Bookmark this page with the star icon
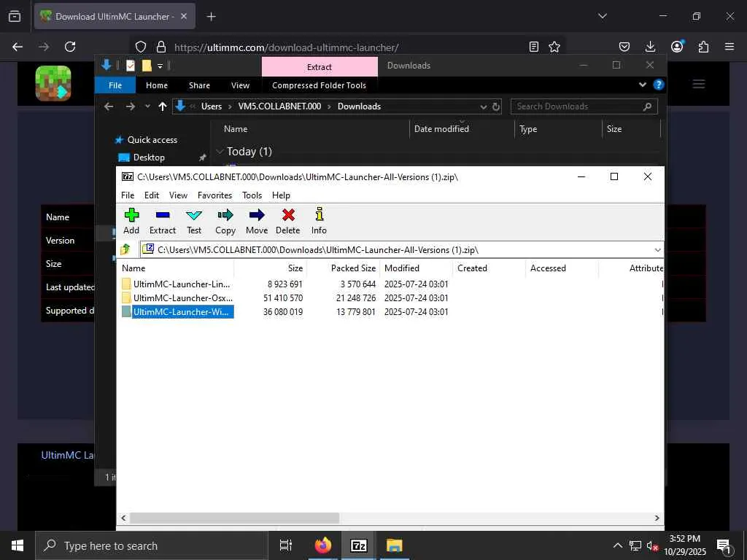Image resolution: width=747 pixels, height=560 pixels. tap(554, 47)
